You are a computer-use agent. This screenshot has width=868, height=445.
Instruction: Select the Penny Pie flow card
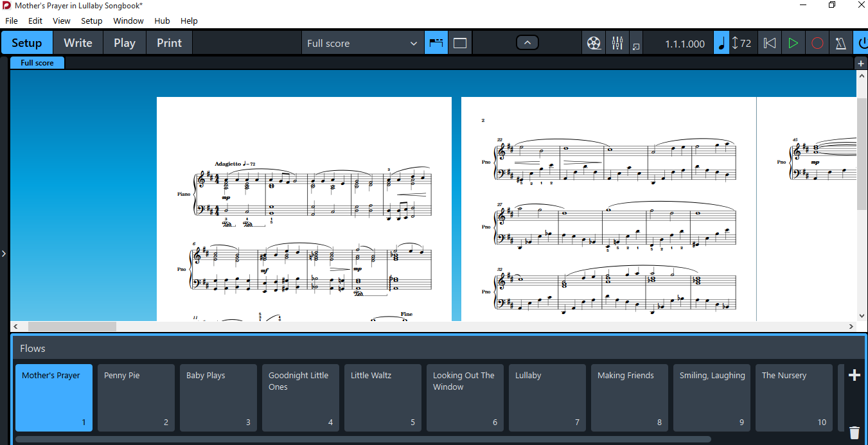[136, 397]
